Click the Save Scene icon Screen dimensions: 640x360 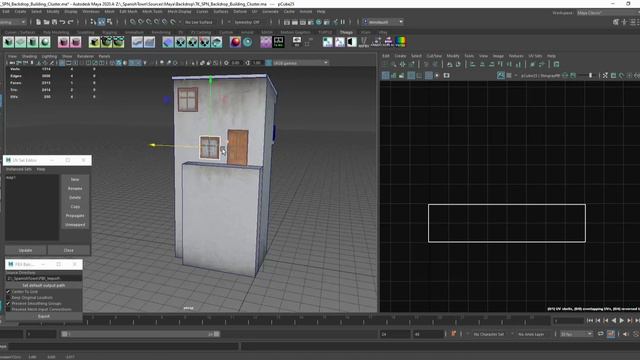click(54, 22)
